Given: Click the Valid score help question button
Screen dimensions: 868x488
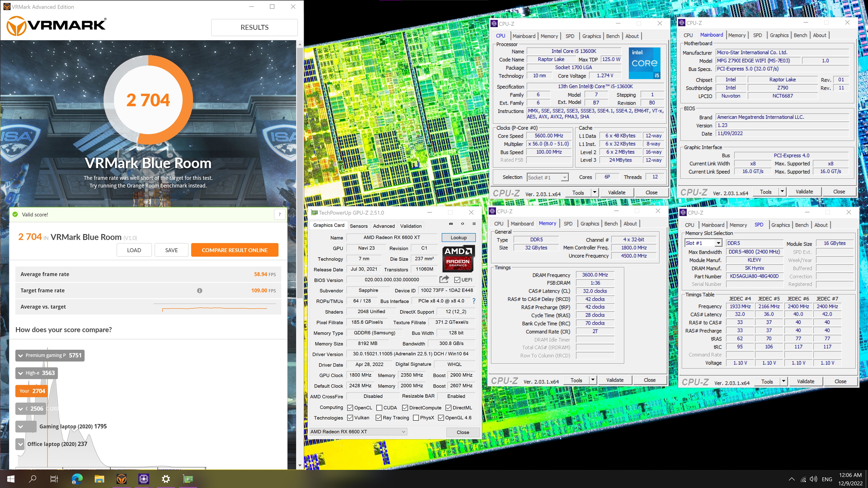Looking at the screenshot, I should pos(280,214).
